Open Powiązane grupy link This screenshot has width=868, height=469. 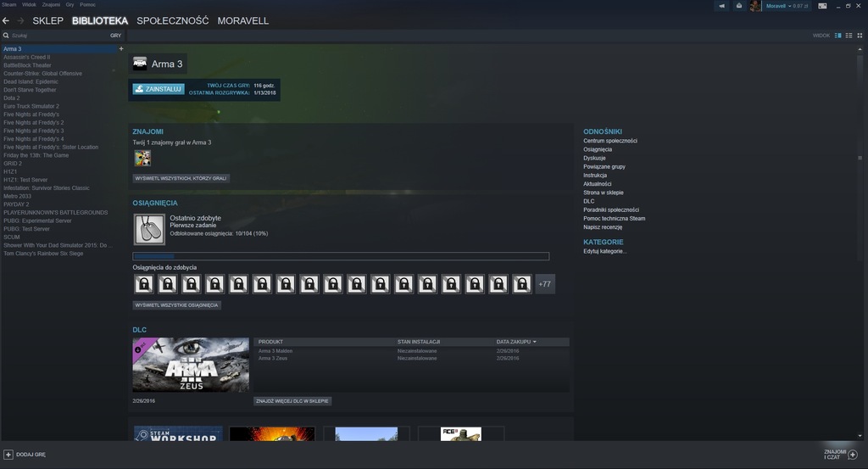pos(604,167)
